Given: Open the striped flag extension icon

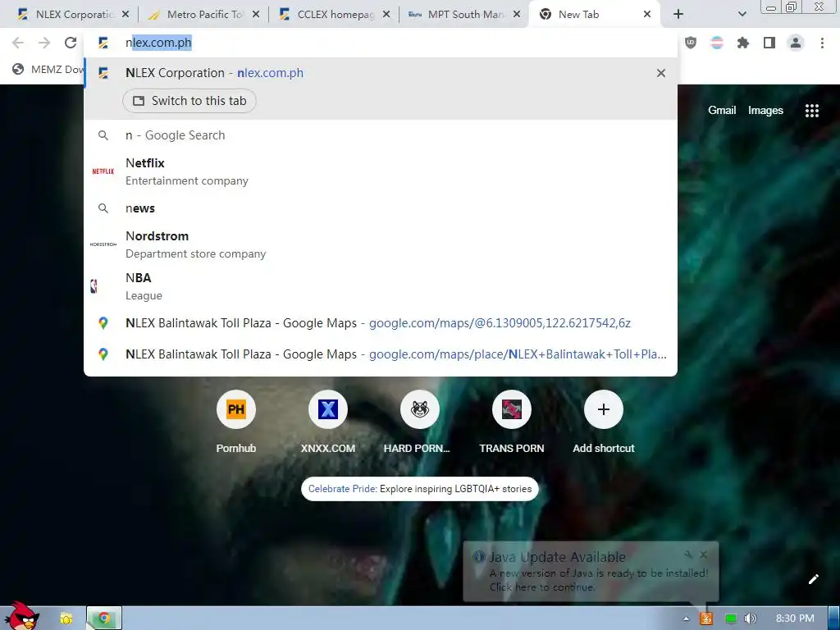Looking at the screenshot, I should pyautogui.click(x=717, y=43).
